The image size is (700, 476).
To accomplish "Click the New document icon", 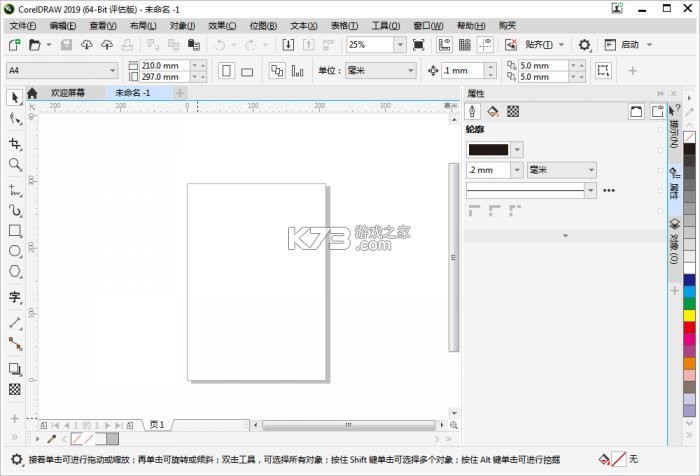I will 14,45.
